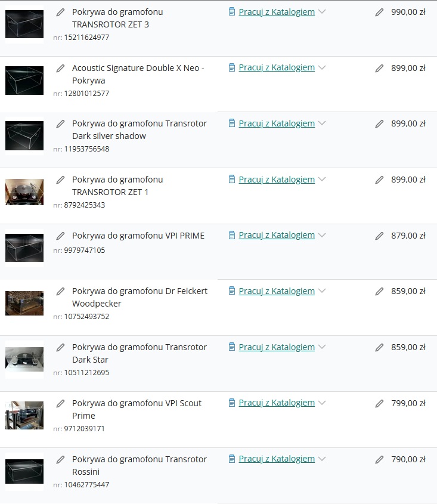This screenshot has width=437, height=504.
Task: Click the Transrotor Dark Star product image
Action: tap(24, 359)
